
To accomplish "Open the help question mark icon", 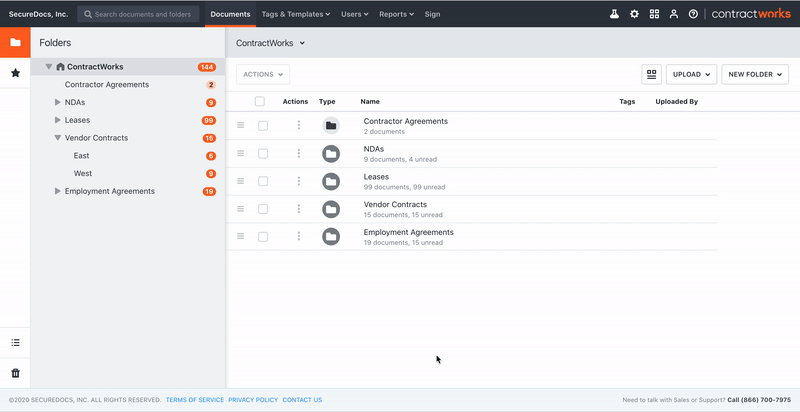I will (693, 14).
